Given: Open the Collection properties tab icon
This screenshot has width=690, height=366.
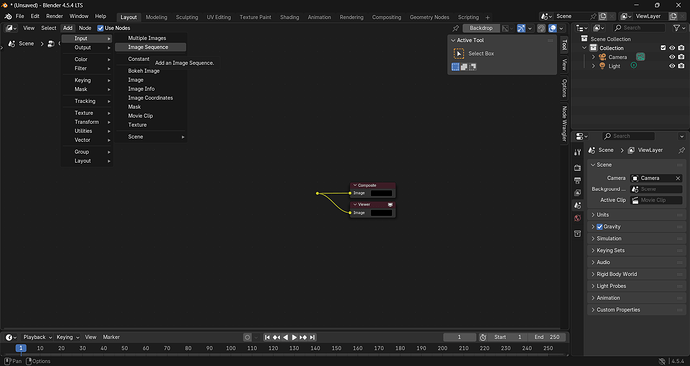Looking at the screenshot, I should [x=577, y=234].
